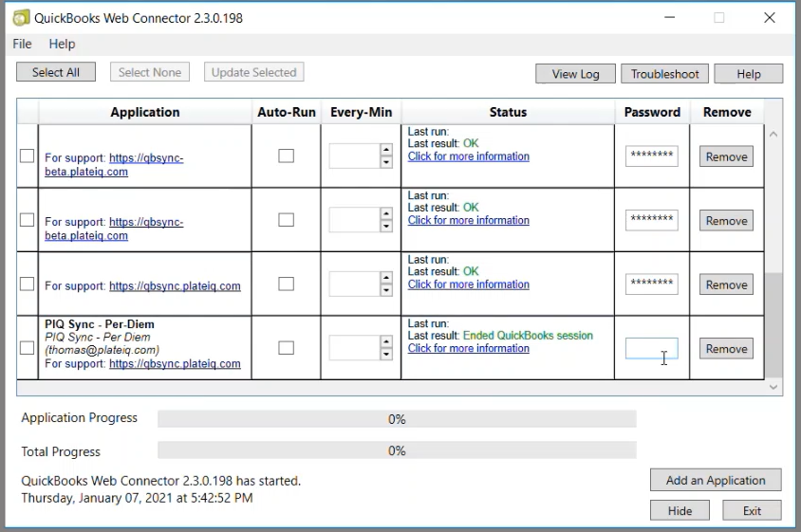Decrease Every-Min for PIQ Sync - Per-Diem row

[x=386, y=354]
